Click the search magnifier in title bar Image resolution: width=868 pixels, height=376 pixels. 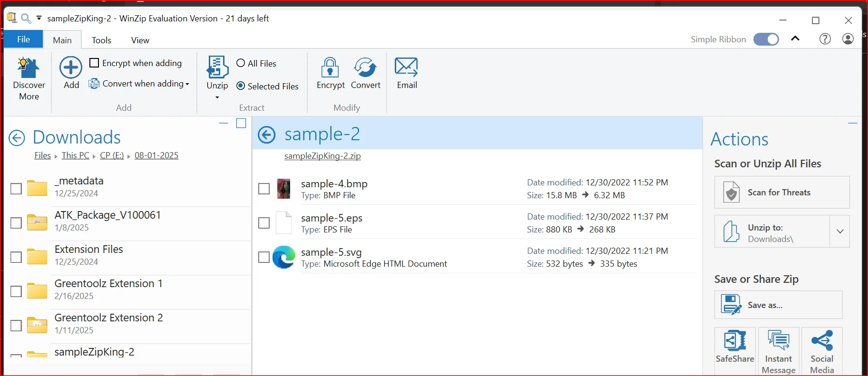tap(26, 19)
